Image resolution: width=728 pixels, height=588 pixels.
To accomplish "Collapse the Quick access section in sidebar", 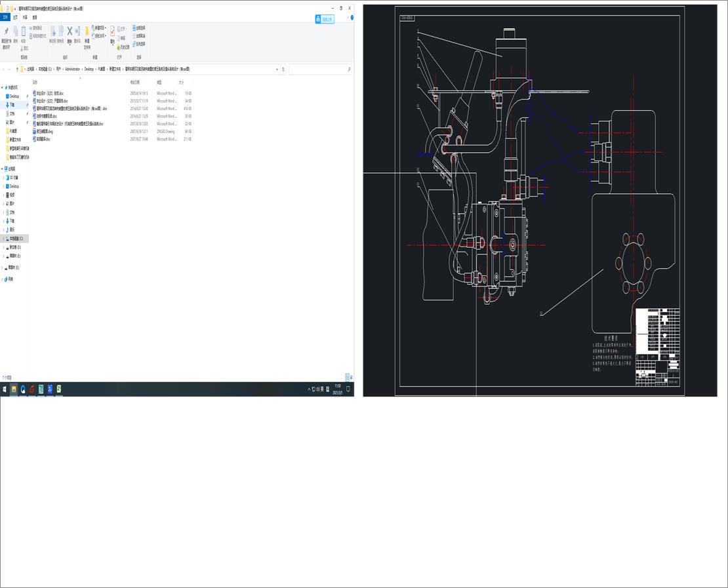I will pyautogui.click(x=3, y=87).
